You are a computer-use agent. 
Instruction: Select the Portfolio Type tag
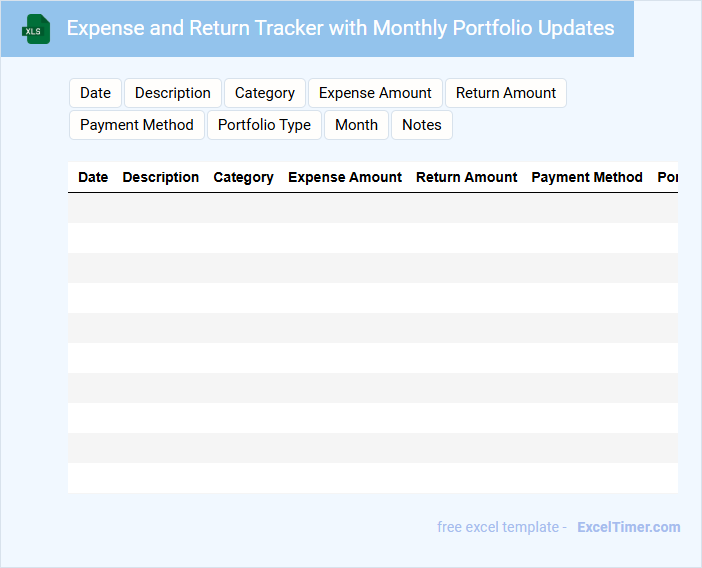coord(264,125)
